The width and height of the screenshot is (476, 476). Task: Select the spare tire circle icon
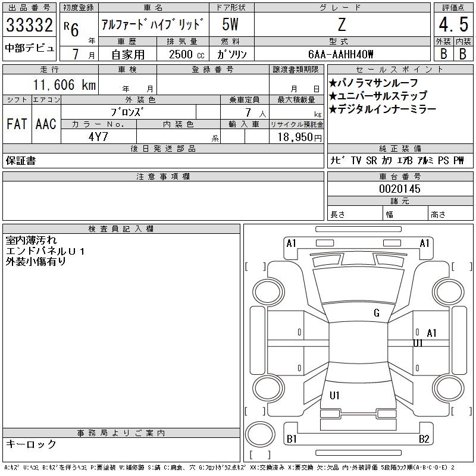pos(260,434)
